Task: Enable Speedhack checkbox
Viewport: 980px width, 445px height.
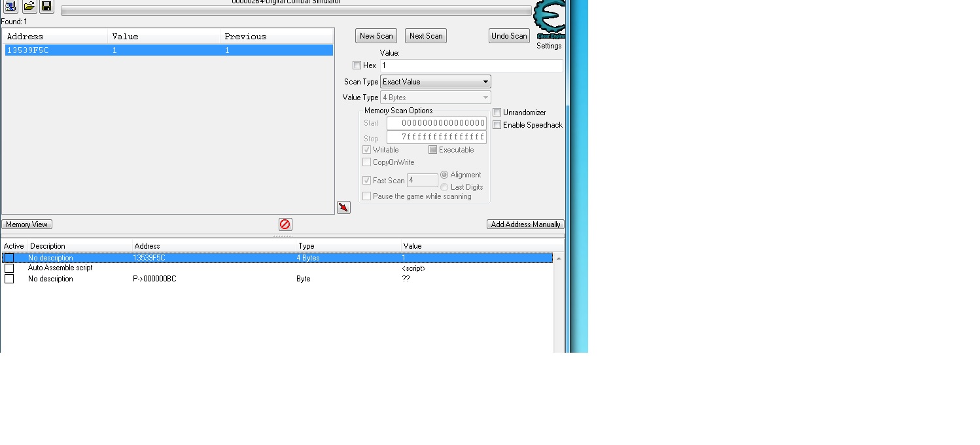Action: pos(497,125)
